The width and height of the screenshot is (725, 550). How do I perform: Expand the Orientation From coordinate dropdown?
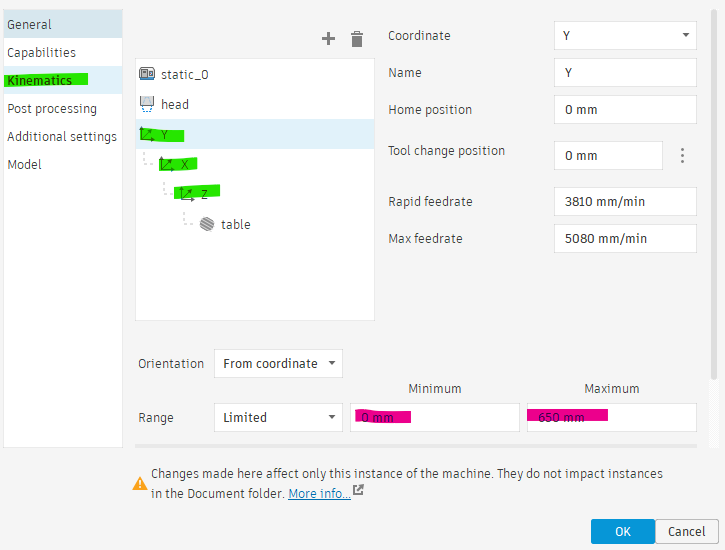(x=278, y=364)
